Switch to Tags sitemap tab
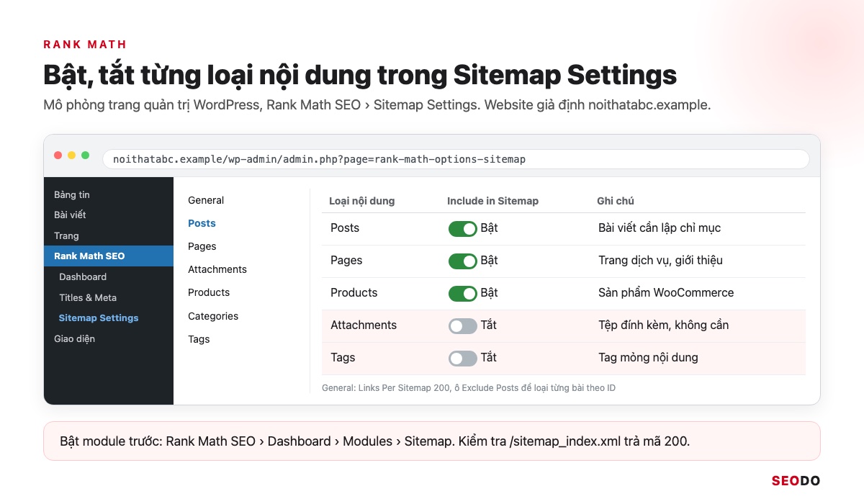 [x=199, y=339]
